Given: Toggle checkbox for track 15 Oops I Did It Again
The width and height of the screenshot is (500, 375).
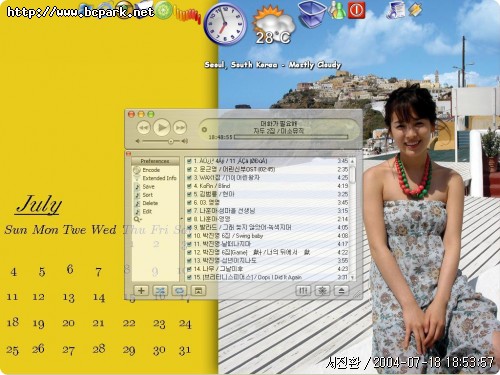Looking at the screenshot, I should [x=189, y=277].
